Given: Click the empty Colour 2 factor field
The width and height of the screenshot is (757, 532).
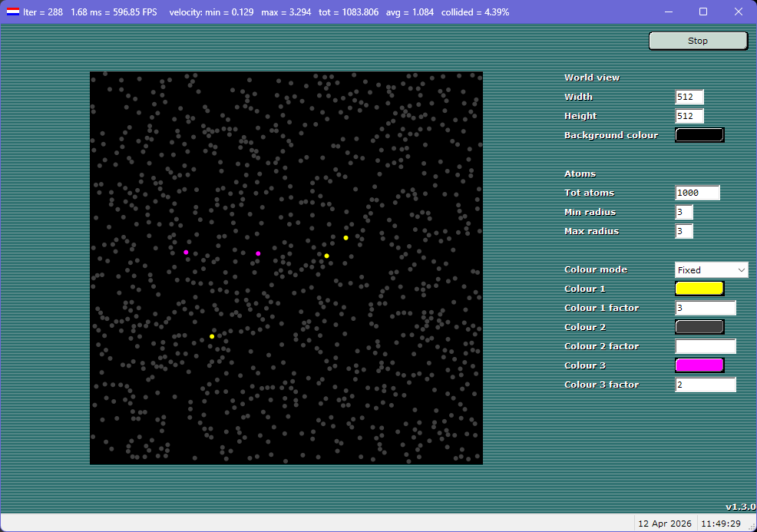Looking at the screenshot, I should click(x=705, y=346).
